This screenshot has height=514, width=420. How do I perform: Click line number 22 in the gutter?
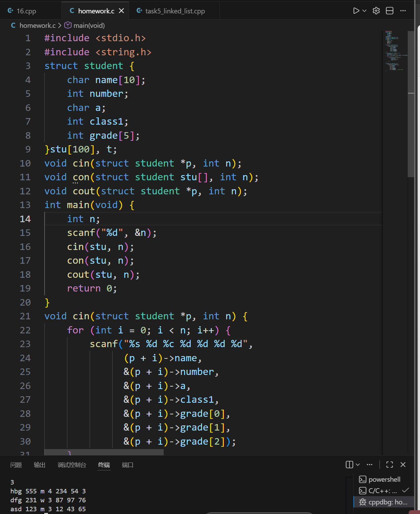coord(25,330)
